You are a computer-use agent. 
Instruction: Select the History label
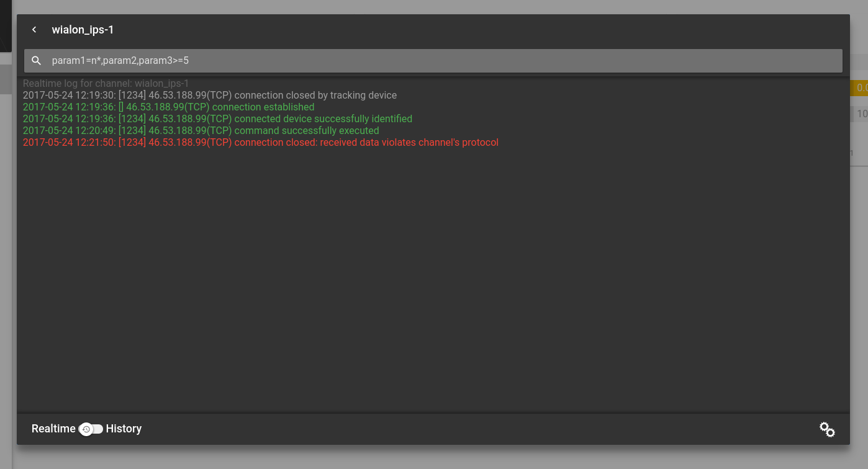pos(124,429)
